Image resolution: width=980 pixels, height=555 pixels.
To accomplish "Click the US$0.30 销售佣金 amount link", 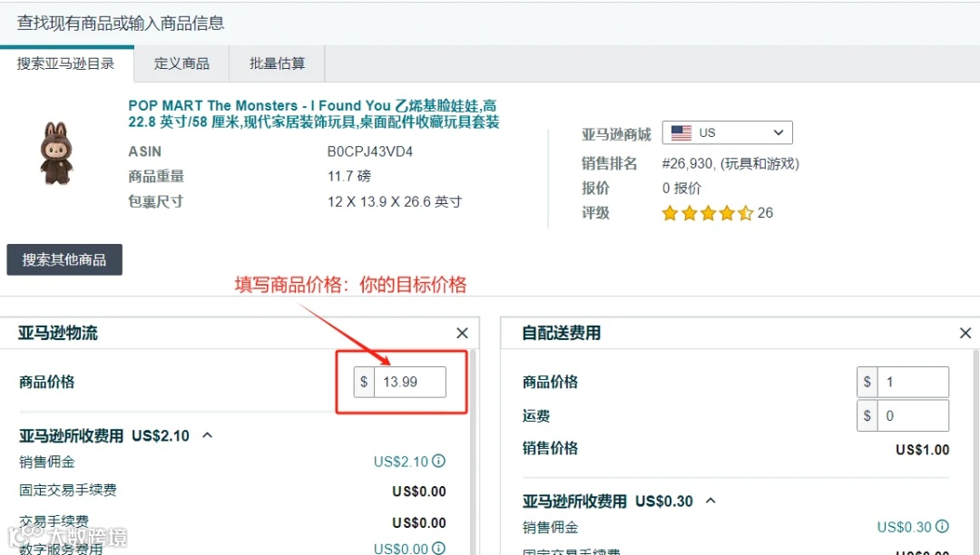I will [904, 528].
